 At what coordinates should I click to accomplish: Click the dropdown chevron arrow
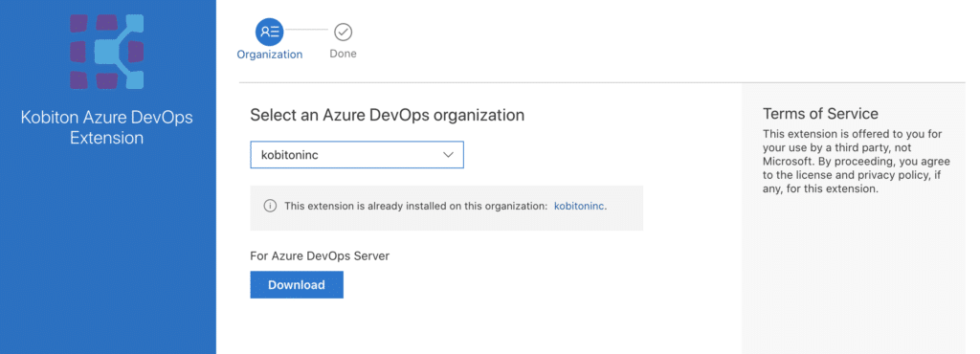[448, 155]
